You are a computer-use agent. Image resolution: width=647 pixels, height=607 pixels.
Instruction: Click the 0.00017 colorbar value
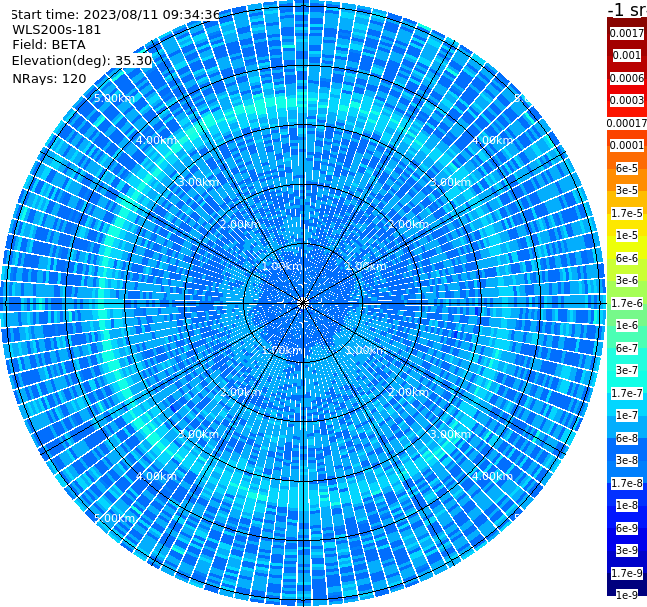pos(627,123)
